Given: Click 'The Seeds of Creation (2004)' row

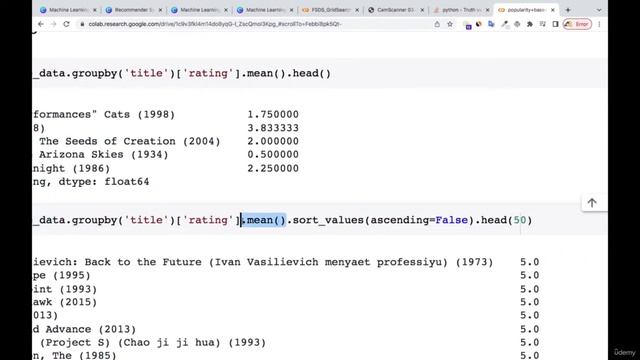Looking at the screenshot, I should pos(129,141).
